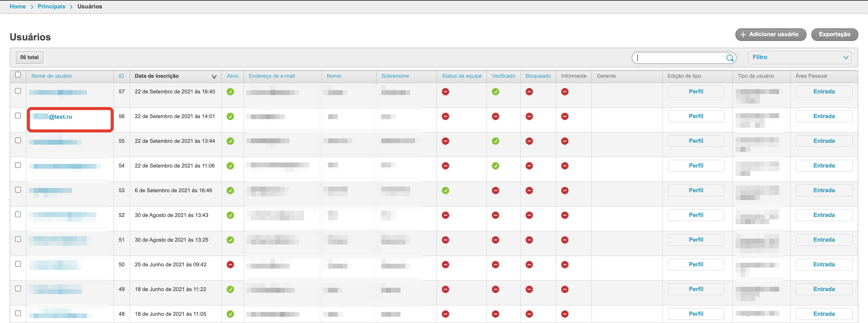Click red blocked icon for user ID 52
Image resolution: width=868 pixels, height=323 pixels.
pyautogui.click(x=529, y=215)
